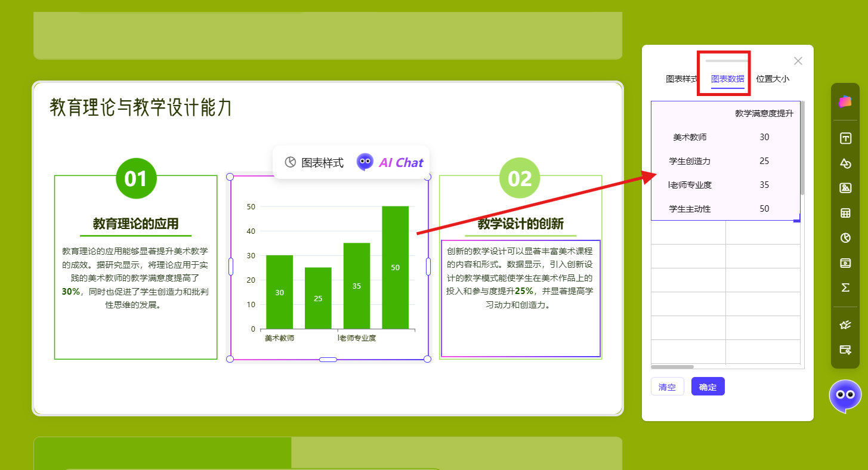868x470 pixels.
Task: Insert a table from the sidebar
Action: [x=845, y=213]
